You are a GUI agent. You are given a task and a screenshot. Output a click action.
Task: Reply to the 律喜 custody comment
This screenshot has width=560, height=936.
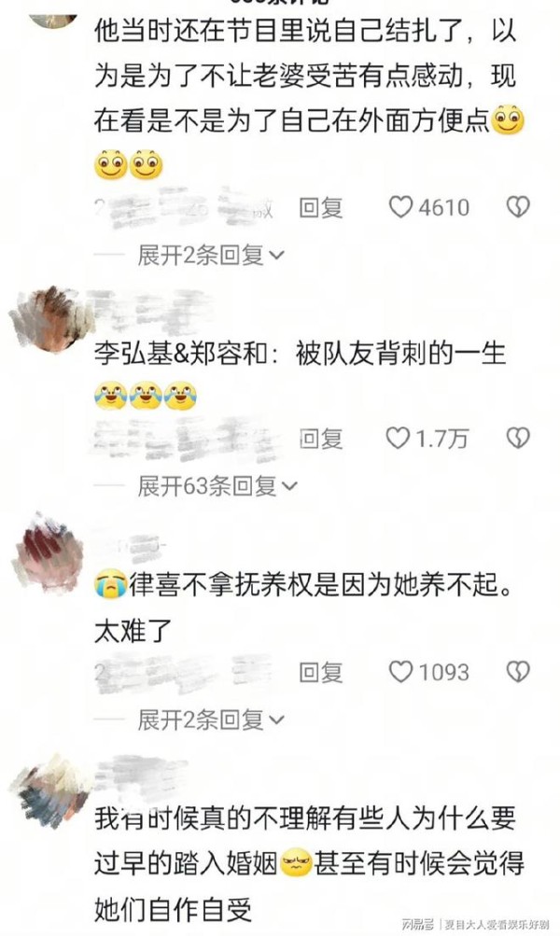click(320, 673)
